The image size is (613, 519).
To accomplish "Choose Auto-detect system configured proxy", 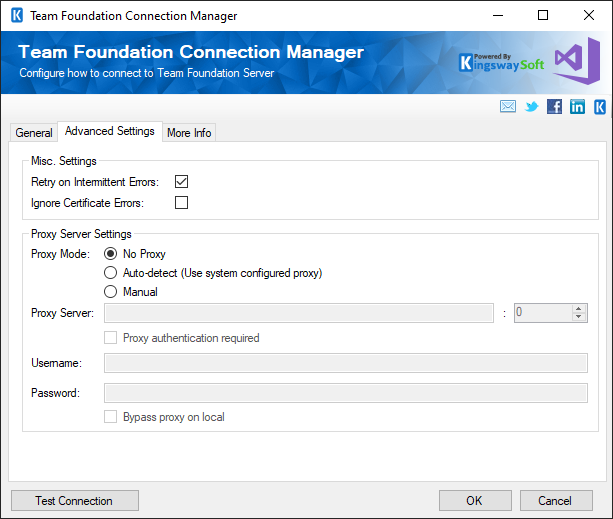I will coord(111,273).
